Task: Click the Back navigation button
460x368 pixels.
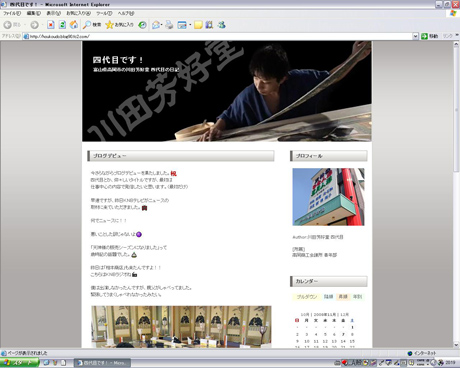Action: 12,25
